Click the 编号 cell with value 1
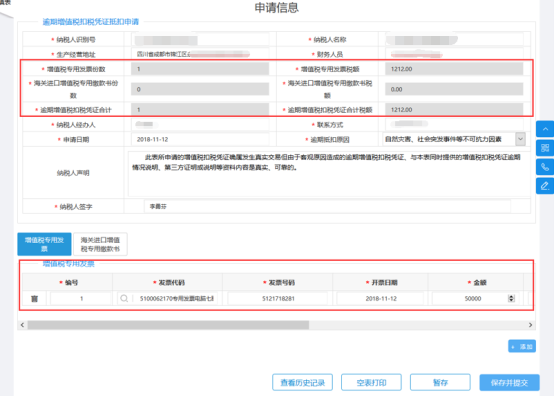Viewport: 555px width, 396px height. point(81,298)
